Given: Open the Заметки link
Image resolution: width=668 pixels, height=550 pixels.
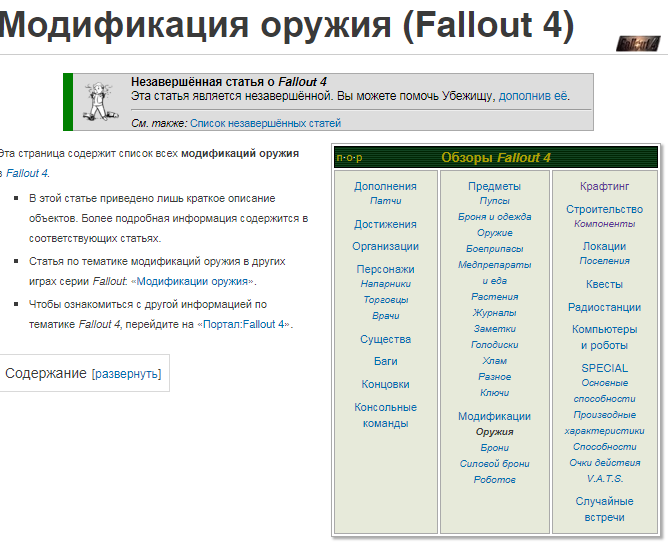Looking at the screenshot, I should (x=494, y=328).
